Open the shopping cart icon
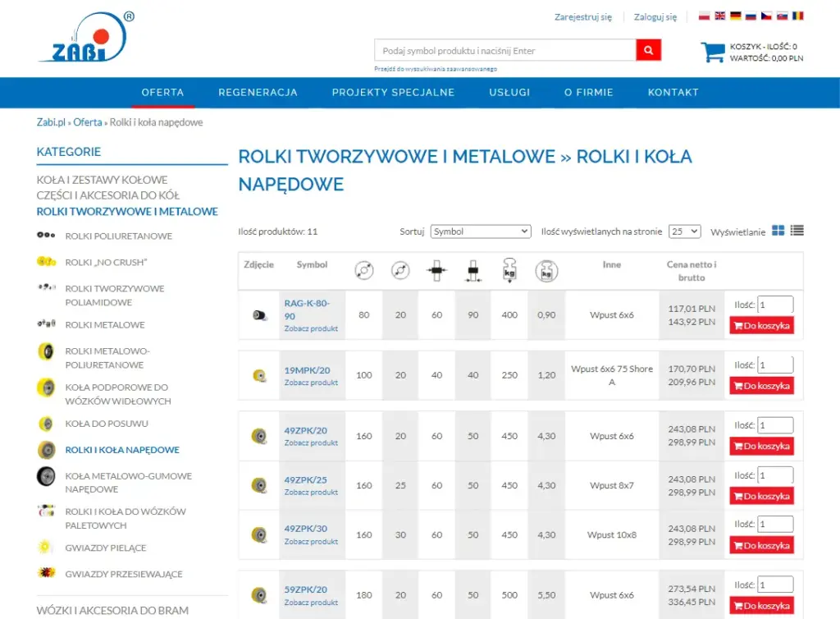Viewport: 840px width, 619px height. point(713,52)
